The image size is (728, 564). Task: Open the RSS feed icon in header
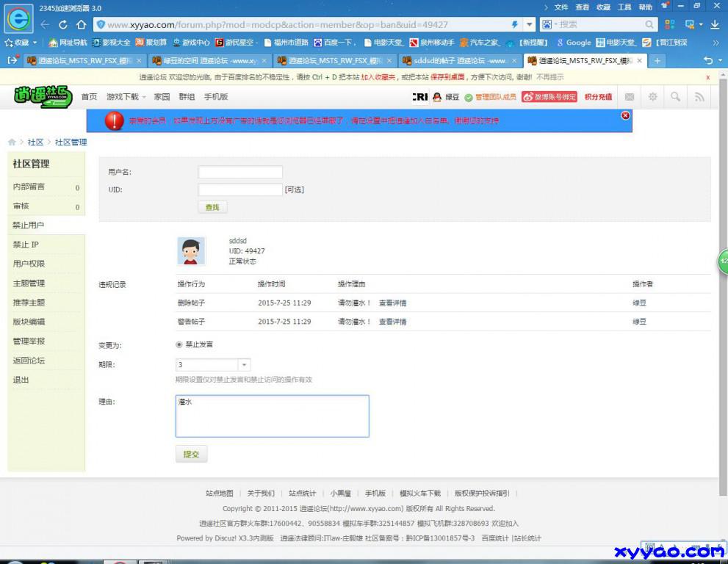699,97
